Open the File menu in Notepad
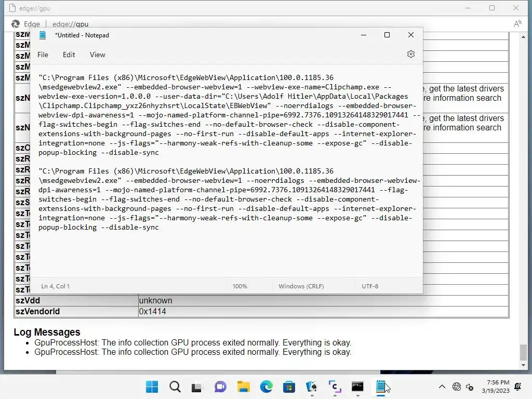The image size is (532, 399). pos(43,55)
